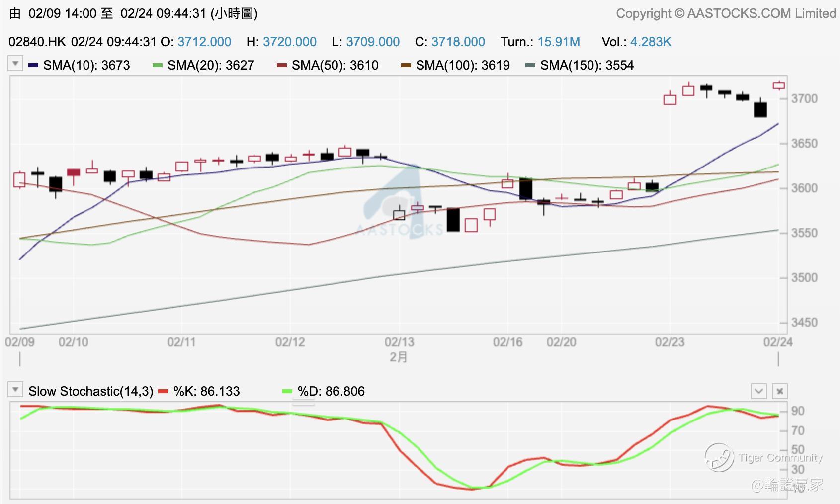Click the %K: 86.133 reading
Image resolution: width=840 pixels, height=504 pixels.
click(x=207, y=391)
